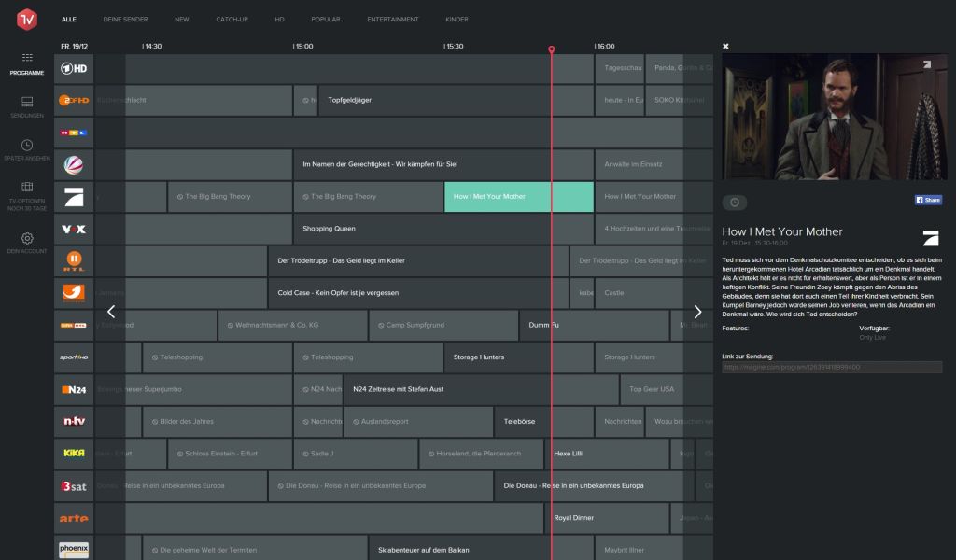Switch to the Catch-Up tab

(x=232, y=20)
